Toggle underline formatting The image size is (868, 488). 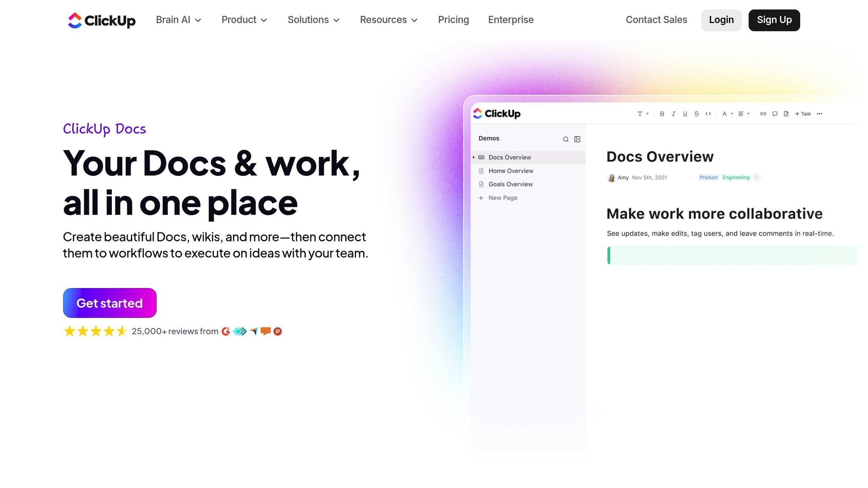[685, 114]
